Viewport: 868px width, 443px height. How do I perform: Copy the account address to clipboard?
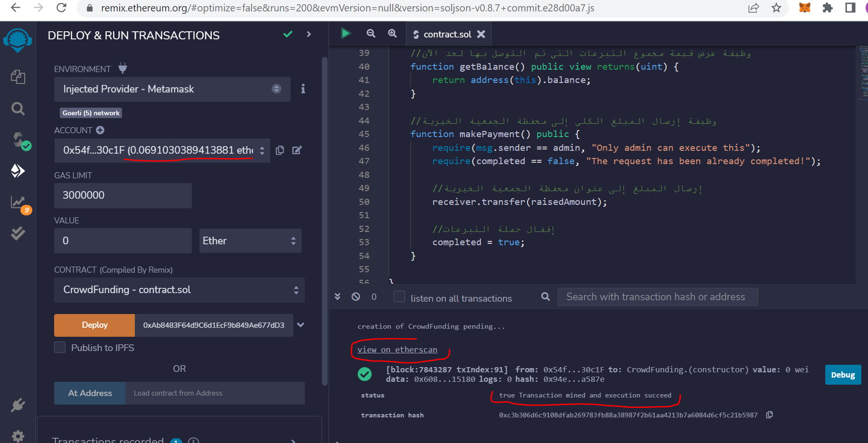pos(280,150)
